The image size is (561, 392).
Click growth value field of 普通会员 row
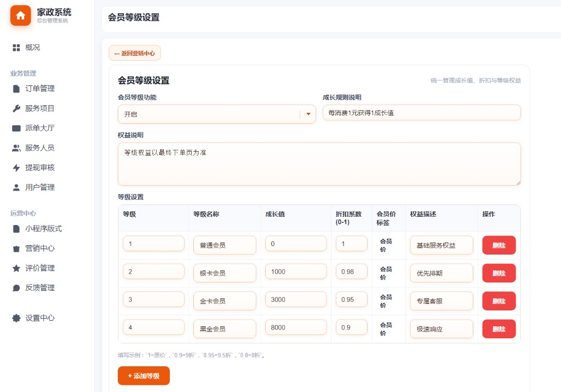tap(296, 244)
